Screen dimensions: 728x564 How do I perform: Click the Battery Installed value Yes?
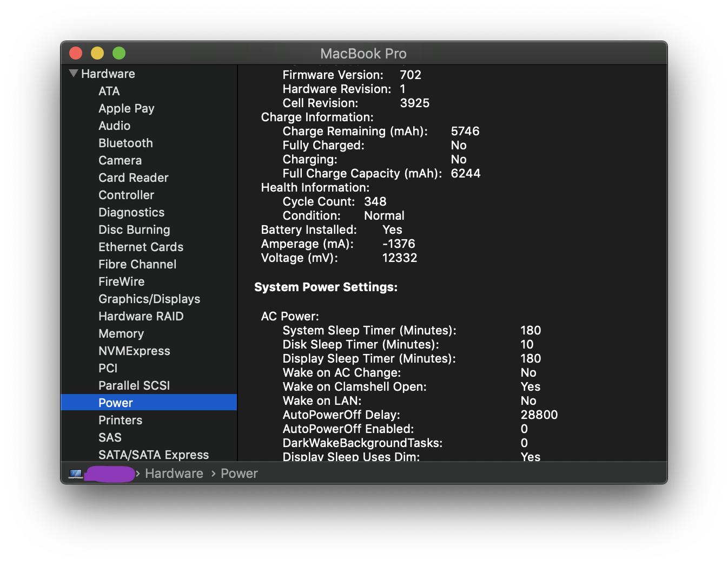[393, 229]
